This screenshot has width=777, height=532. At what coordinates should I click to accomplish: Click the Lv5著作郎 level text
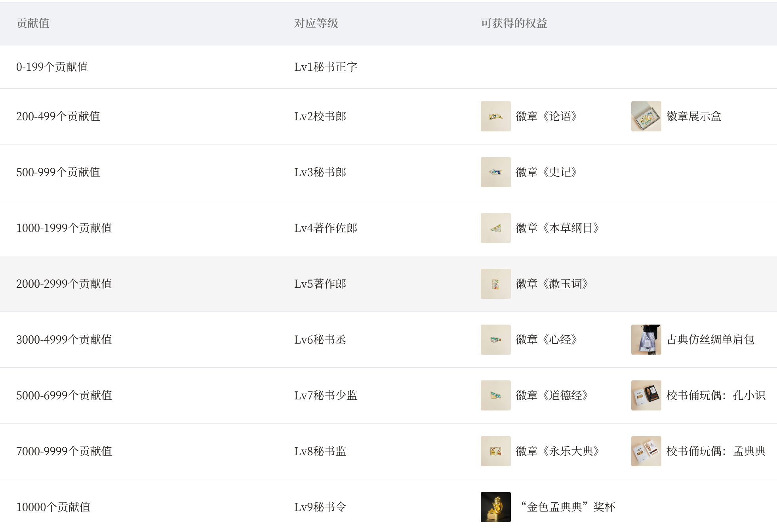(x=320, y=284)
